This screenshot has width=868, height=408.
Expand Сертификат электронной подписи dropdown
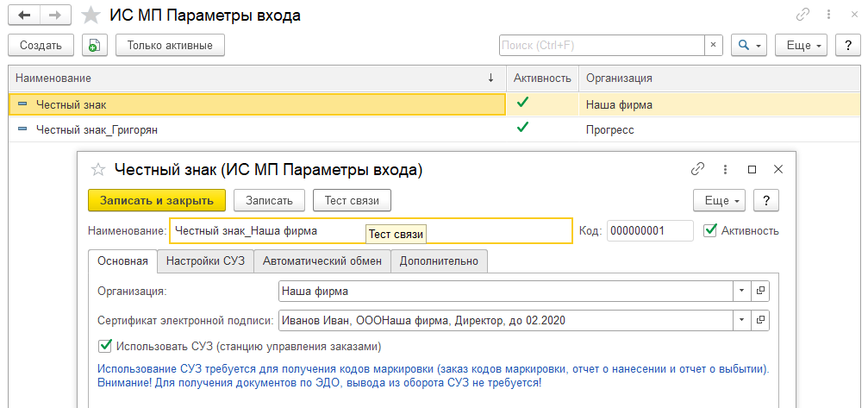pos(741,321)
